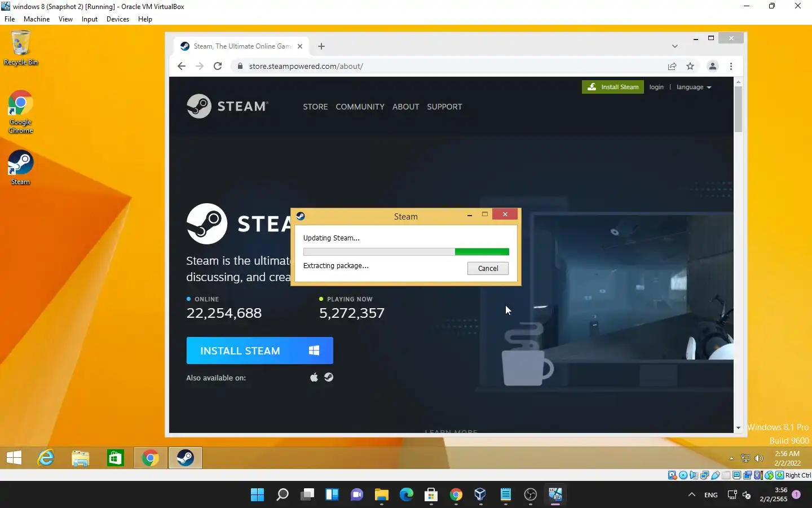Open Recycle Bin on the VM desktop
Screen dimensions: 812x508
[20, 49]
